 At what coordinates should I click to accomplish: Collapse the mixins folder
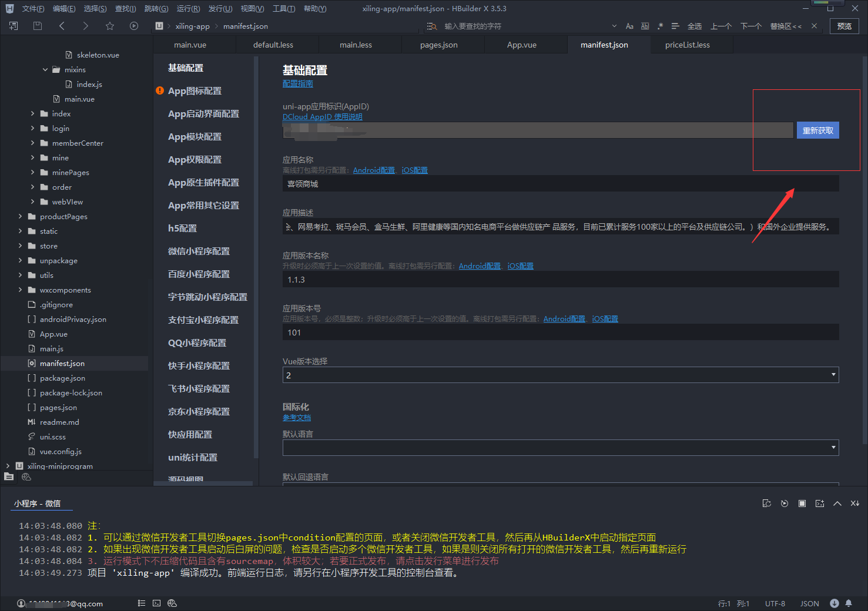(x=45, y=70)
